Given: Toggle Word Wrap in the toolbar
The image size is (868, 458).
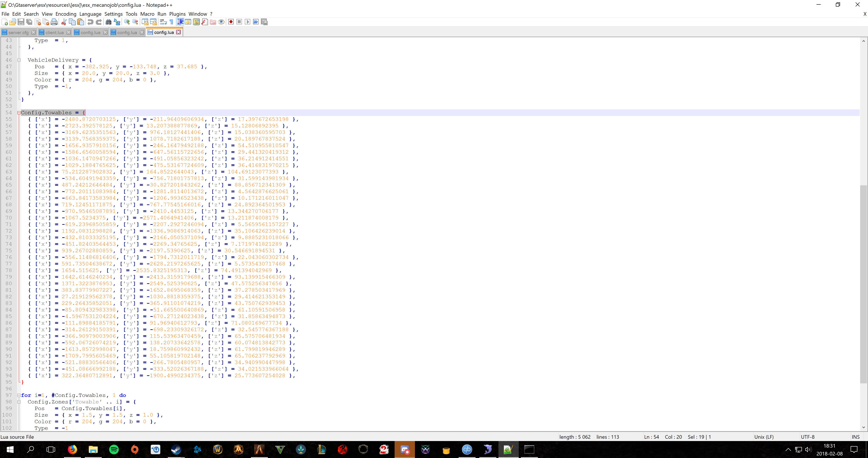Looking at the screenshot, I should 163,22.
